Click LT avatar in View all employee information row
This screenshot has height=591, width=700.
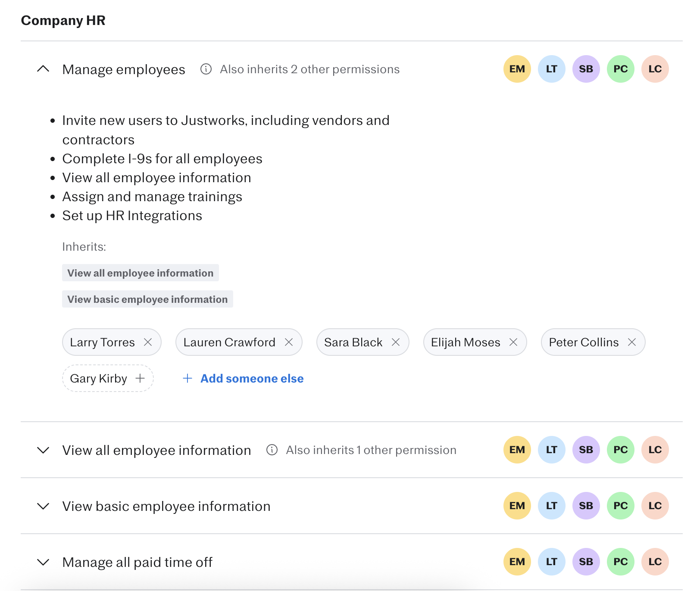coord(552,450)
